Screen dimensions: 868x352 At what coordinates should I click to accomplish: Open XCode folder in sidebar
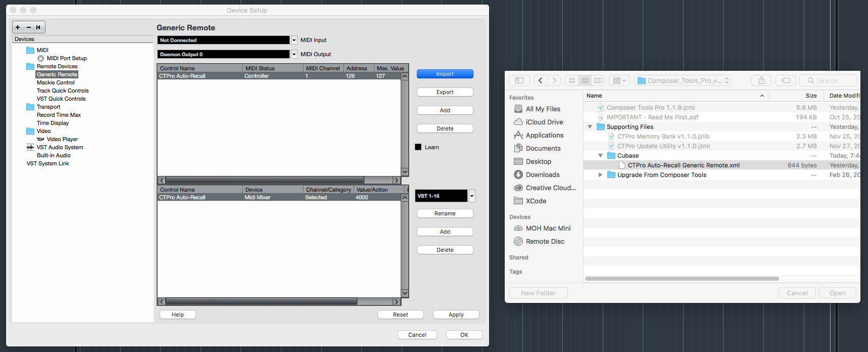pyautogui.click(x=536, y=201)
